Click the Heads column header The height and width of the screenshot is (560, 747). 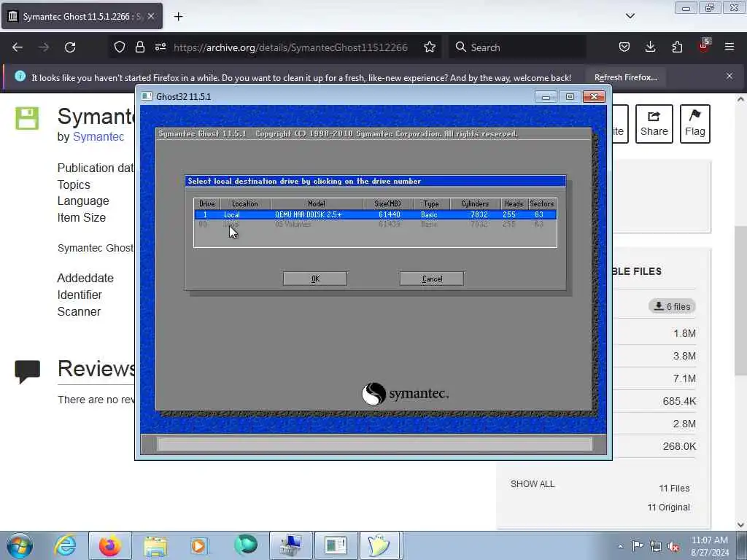coord(514,204)
